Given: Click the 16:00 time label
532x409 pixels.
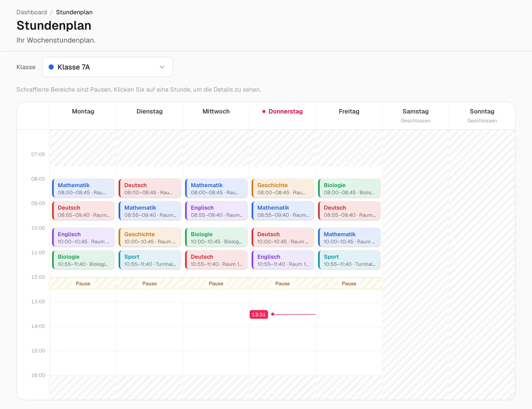Looking at the screenshot, I should tap(38, 375).
